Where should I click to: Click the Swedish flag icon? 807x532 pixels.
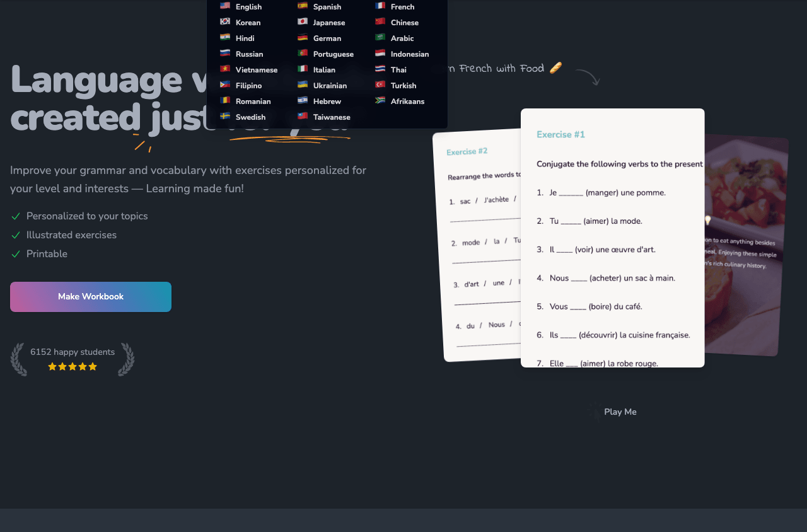pyautogui.click(x=225, y=116)
